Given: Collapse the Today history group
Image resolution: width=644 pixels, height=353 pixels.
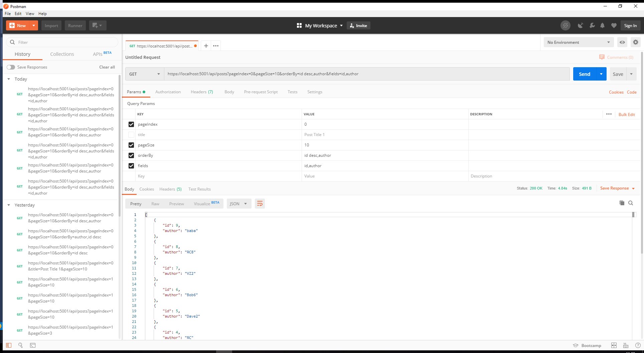Looking at the screenshot, I should pyautogui.click(x=9, y=79).
